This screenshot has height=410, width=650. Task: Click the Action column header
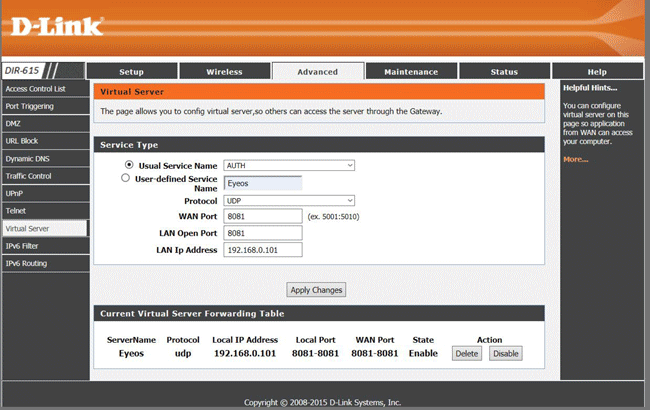tap(490, 340)
